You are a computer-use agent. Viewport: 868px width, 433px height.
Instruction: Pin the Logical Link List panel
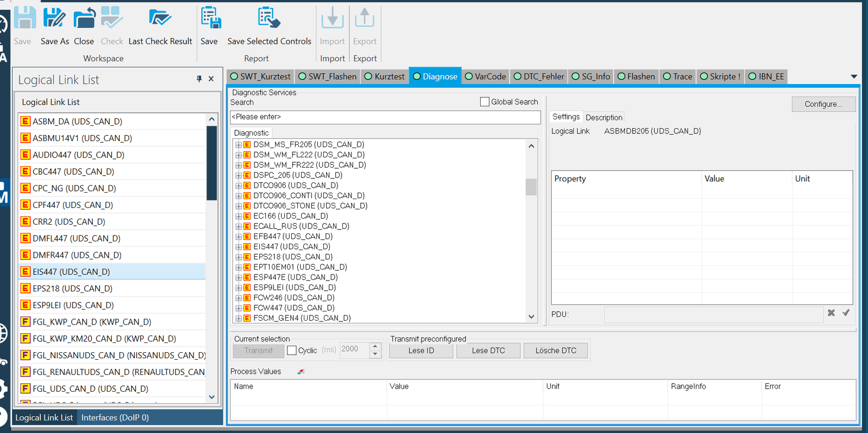point(199,79)
